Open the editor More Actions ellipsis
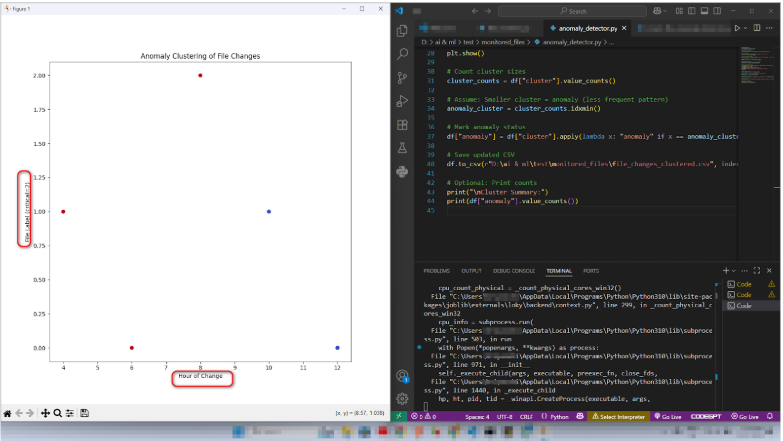This screenshot has width=783, height=441. click(x=770, y=28)
